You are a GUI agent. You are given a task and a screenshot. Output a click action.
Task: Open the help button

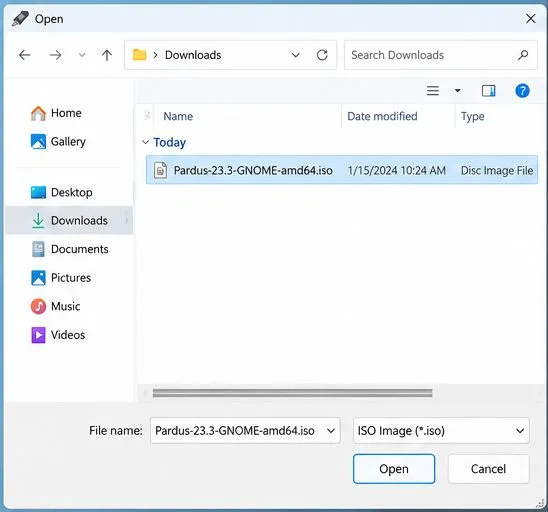522,91
